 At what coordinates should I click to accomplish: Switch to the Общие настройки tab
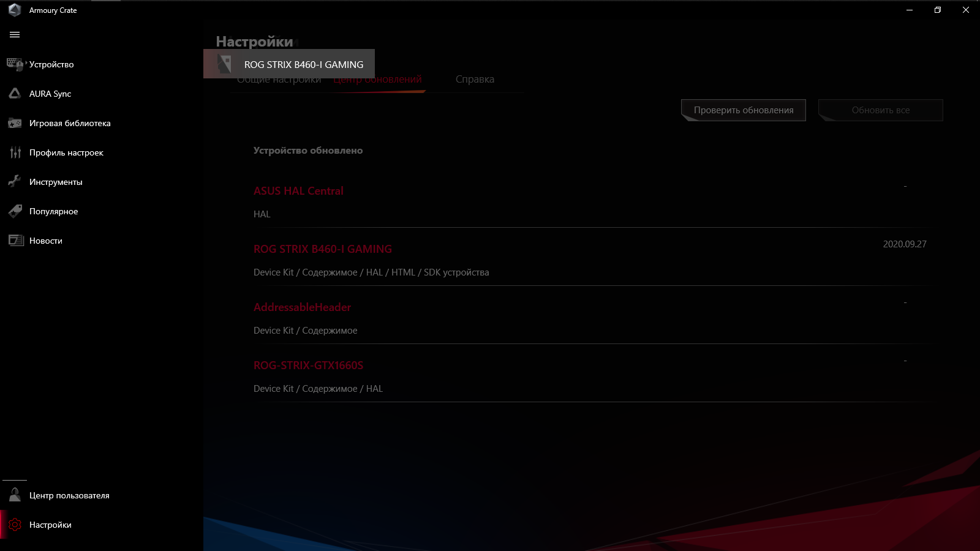pos(279,80)
